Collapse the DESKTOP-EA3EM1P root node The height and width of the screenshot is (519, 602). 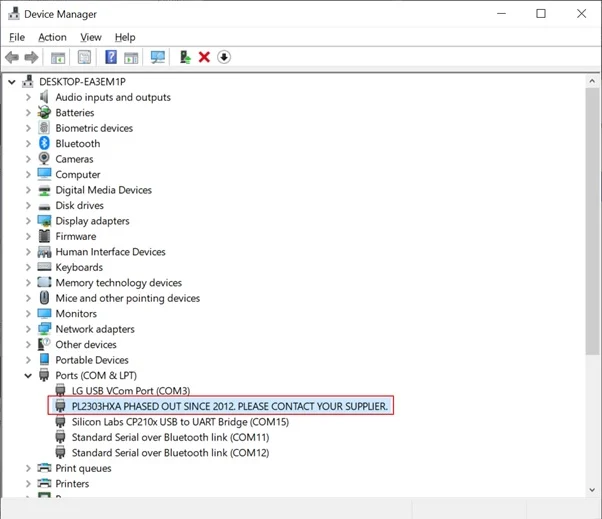pyautogui.click(x=12, y=81)
